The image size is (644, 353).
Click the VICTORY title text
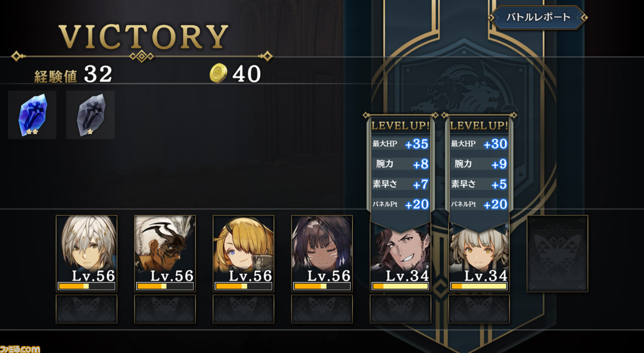[x=143, y=36]
